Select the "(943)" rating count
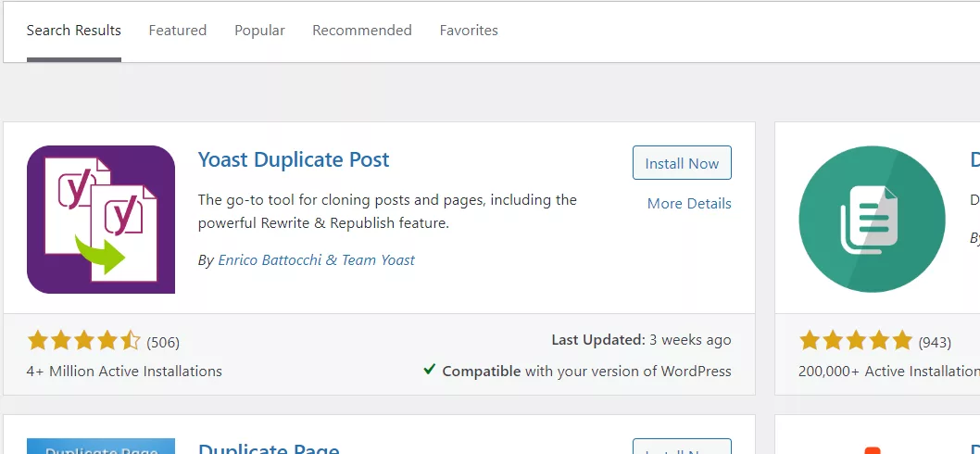980x454 pixels. (935, 342)
